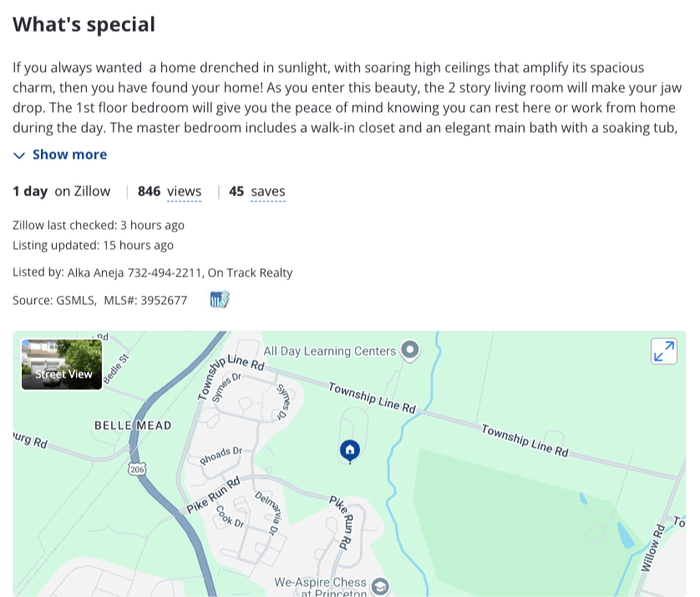700x597 pixels.
Task: Click the Show more chevron arrow
Action: (x=19, y=155)
